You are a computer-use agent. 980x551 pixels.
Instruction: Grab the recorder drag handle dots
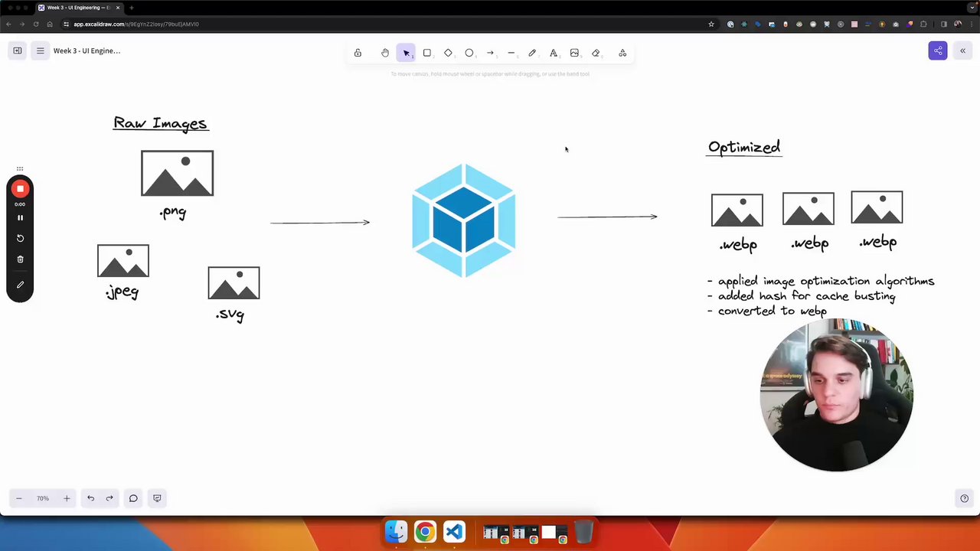click(x=20, y=168)
